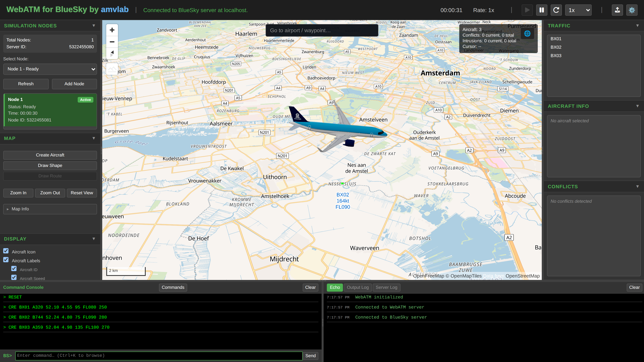
Task: Click the amvlab link in the header
Action: tap(115, 9)
